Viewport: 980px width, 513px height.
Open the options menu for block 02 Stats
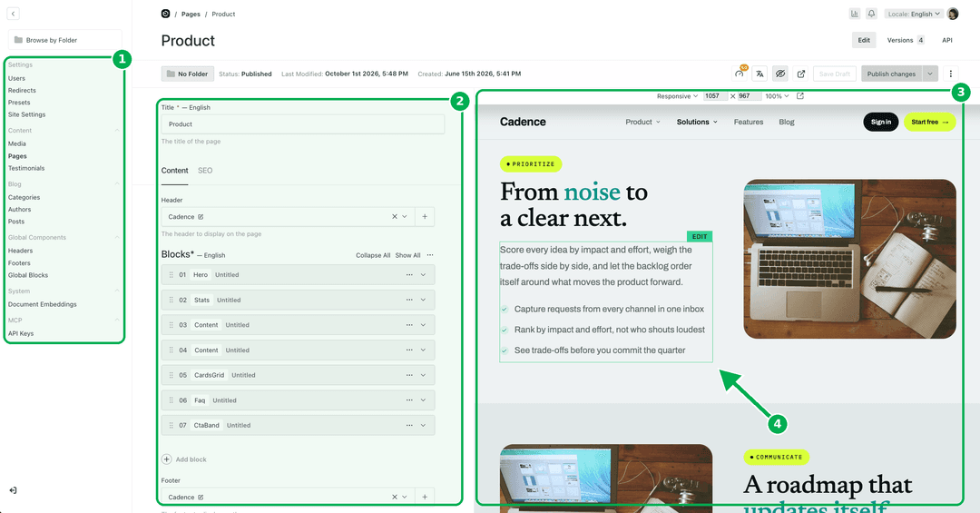(x=409, y=300)
